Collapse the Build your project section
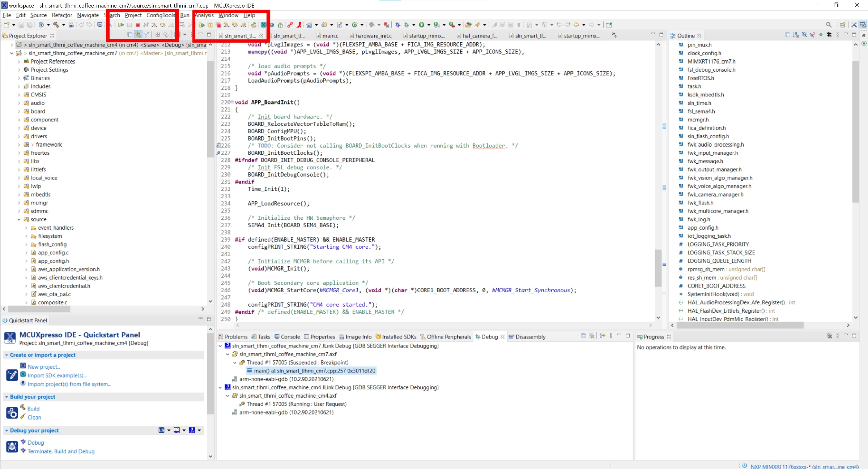This screenshot has height=469, width=868. 7,397
